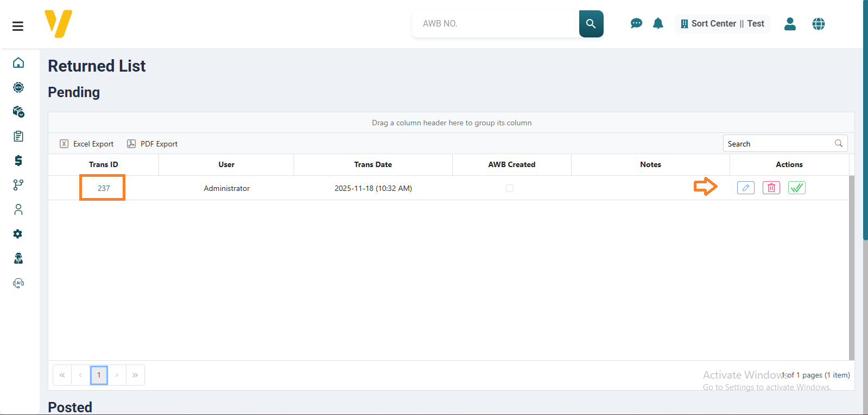This screenshot has width=868, height=415.
Task: Sort by the Trans Date column header
Action: tap(373, 164)
